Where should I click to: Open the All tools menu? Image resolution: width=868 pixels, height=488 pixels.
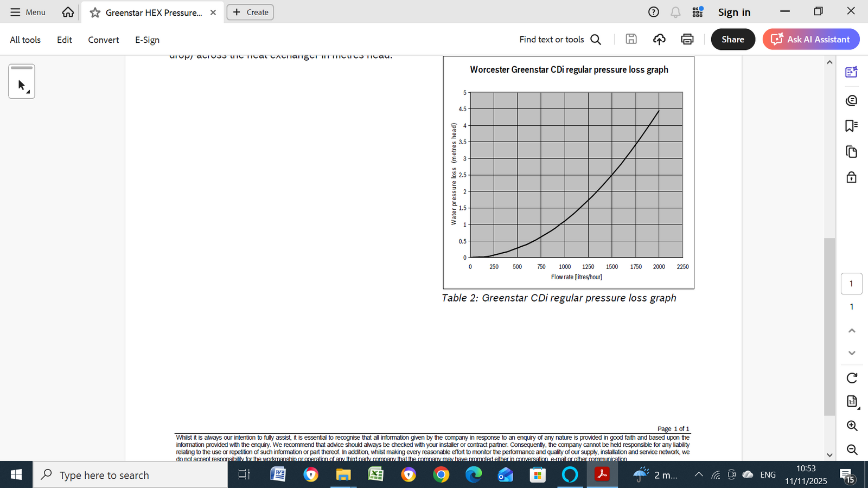(25, 40)
